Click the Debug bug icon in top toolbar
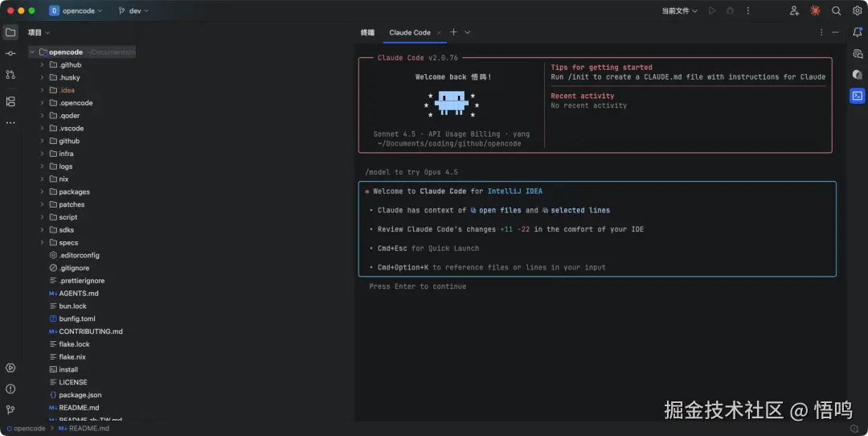The width and height of the screenshot is (868, 436). 730,10
